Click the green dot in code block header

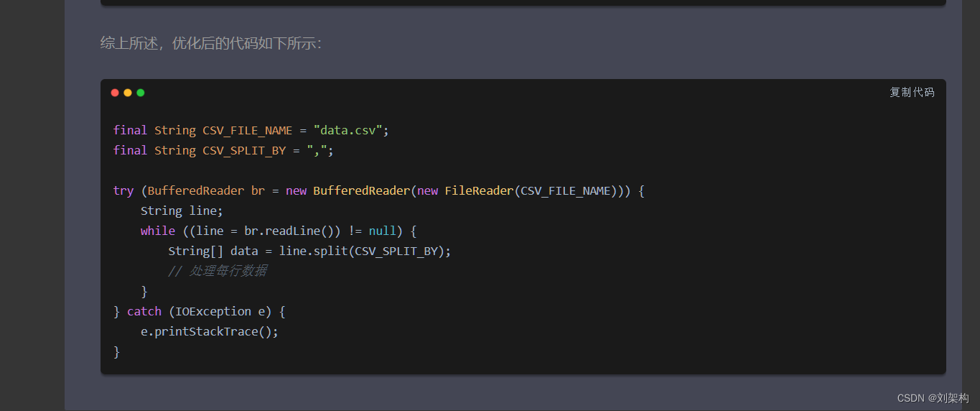pyautogui.click(x=141, y=93)
